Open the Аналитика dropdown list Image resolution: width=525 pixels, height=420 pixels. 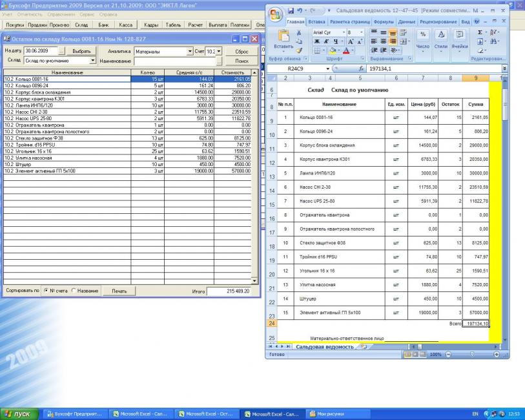189,51
